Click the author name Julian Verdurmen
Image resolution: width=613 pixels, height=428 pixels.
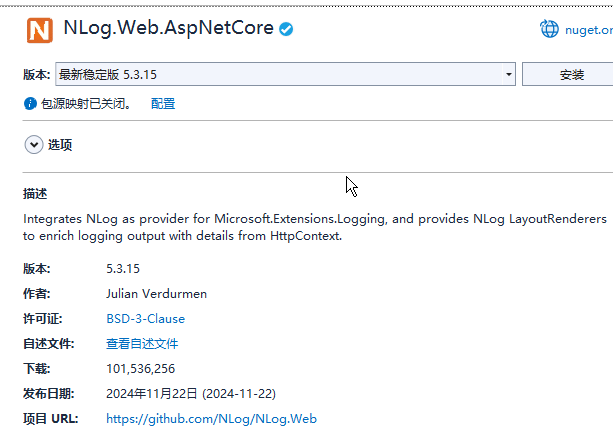pos(156,294)
